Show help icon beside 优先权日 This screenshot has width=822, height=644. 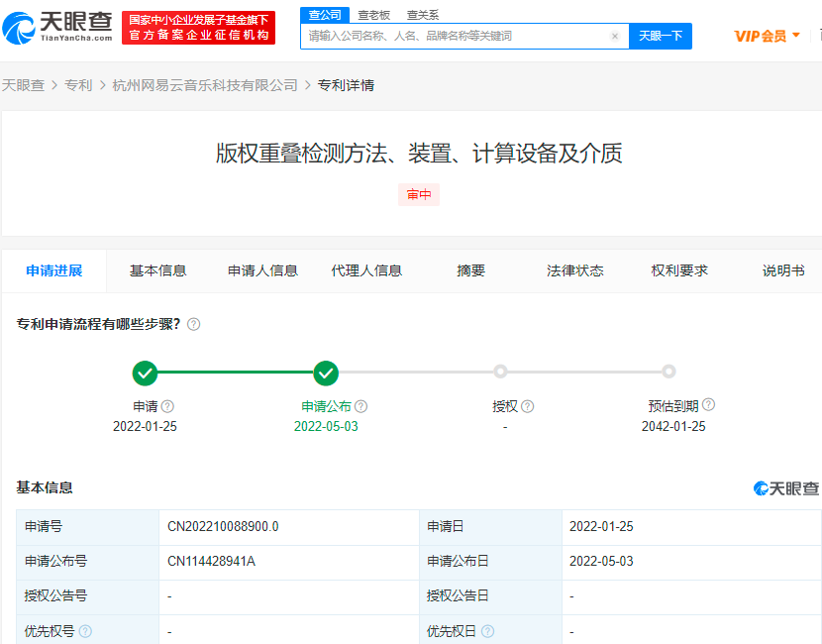487,631
